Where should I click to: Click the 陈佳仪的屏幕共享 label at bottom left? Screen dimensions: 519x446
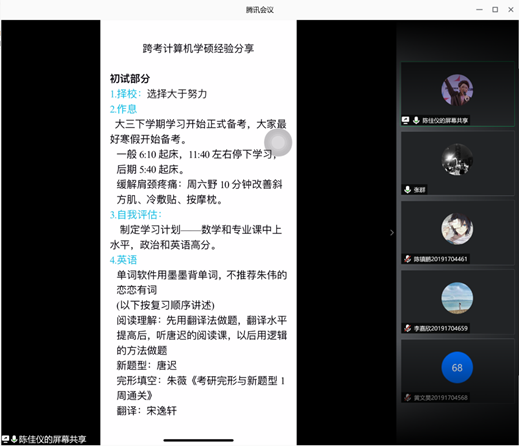pyautogui.click(x=52, y=439)
